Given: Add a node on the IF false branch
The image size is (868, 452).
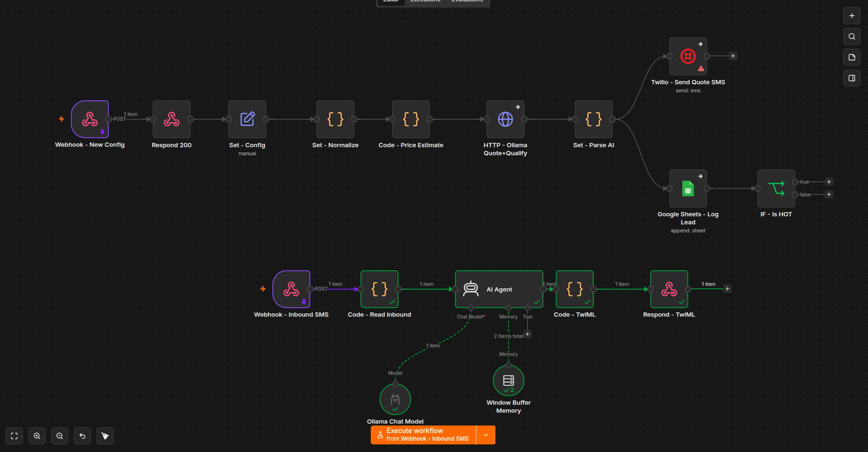Looking at the screenshot, I should pyautogui.click(x=829, y=195).
